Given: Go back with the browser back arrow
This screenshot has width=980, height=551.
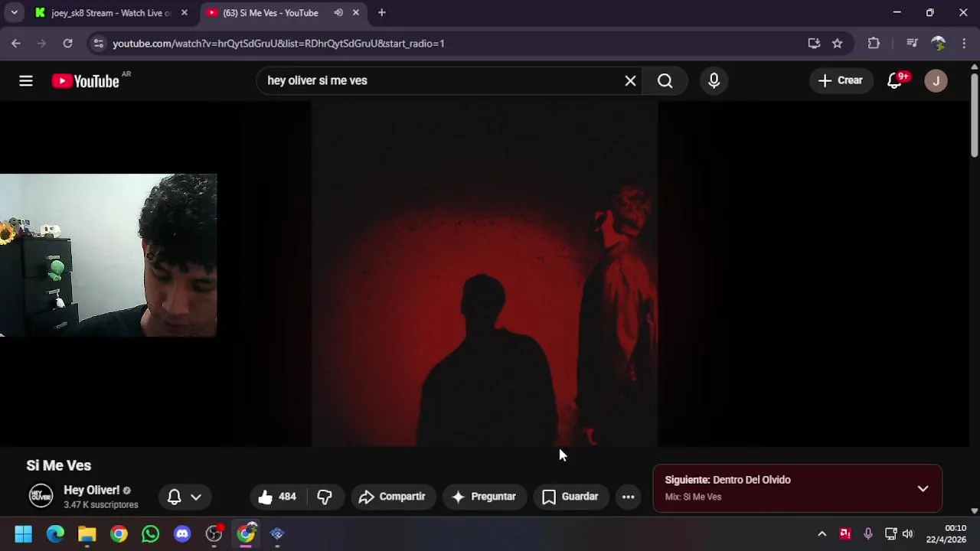Looking at the screenshot, I should (16, 44).
